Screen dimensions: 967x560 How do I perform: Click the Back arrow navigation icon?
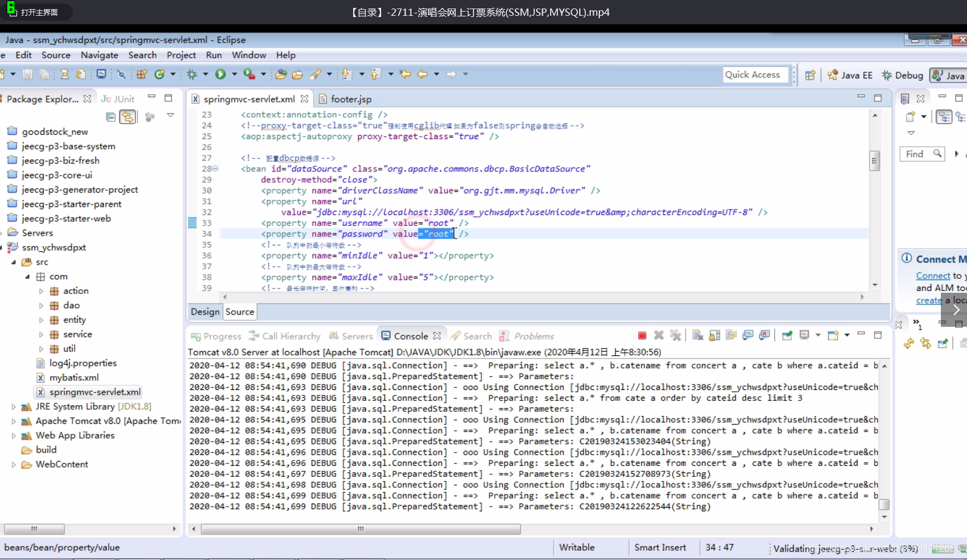point(422,74)
